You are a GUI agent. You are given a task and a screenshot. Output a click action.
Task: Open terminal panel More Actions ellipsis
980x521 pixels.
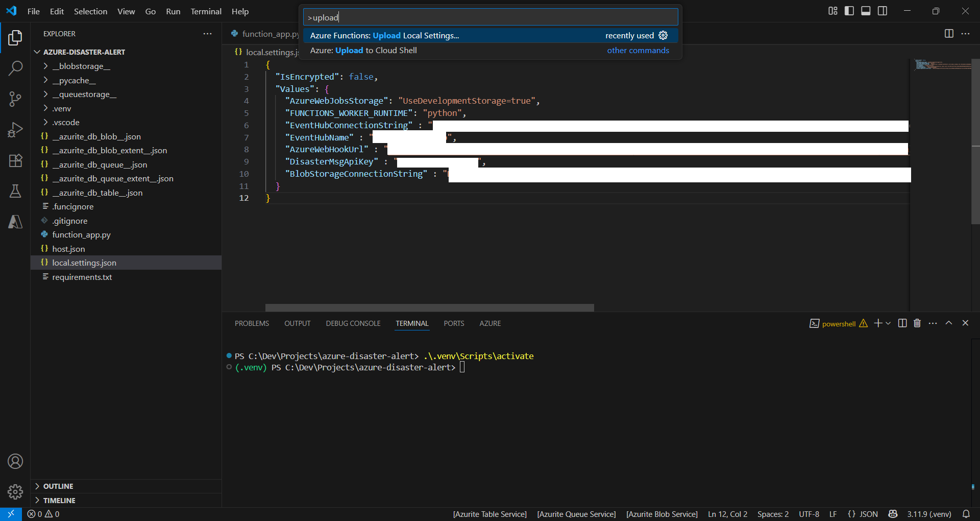(933, 323)
